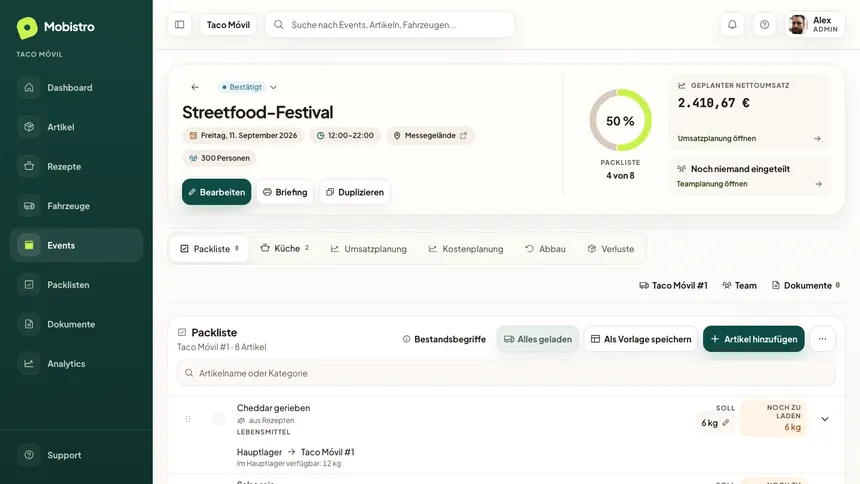Go back with the left arrow

click(x=195, y=87)
